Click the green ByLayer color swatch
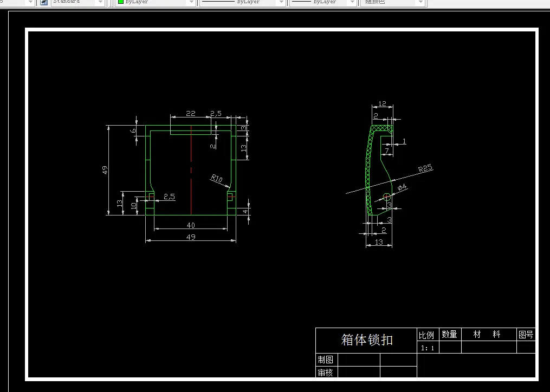Viewport: 550px width, 392px height. click(x=121, y=2)
